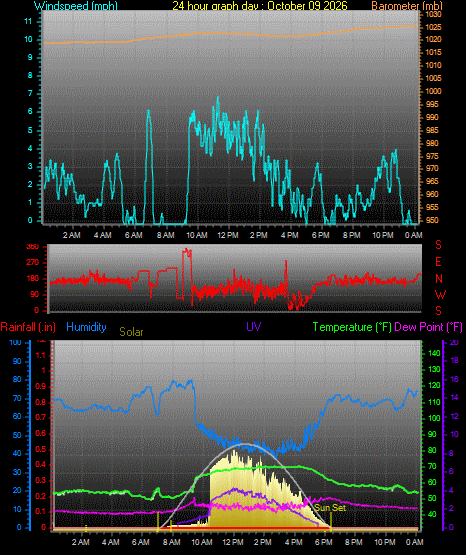Viewport: 466px width, 555px height.
Task: Click the red E compass letter
Action: [438, 262]
